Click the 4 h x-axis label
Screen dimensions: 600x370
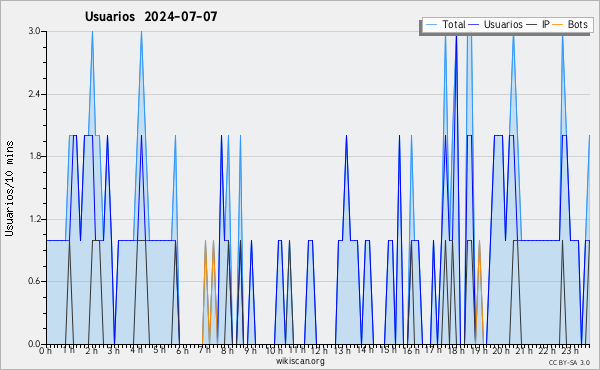click(x=137, y=350)
